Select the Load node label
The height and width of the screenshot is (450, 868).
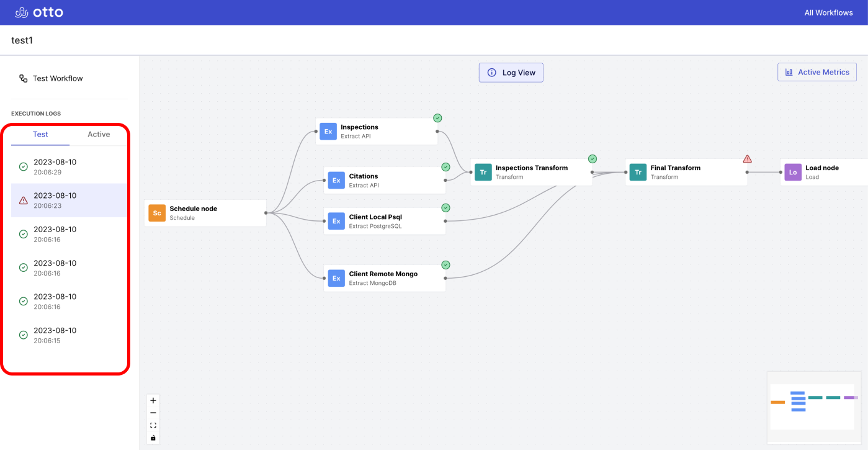click(822, 168)
